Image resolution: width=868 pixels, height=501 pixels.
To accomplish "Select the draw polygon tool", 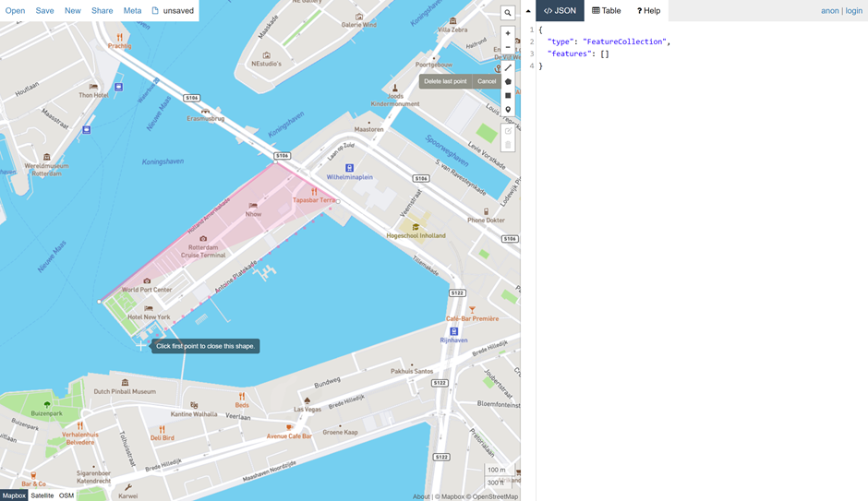I will (x=508, y=81).
